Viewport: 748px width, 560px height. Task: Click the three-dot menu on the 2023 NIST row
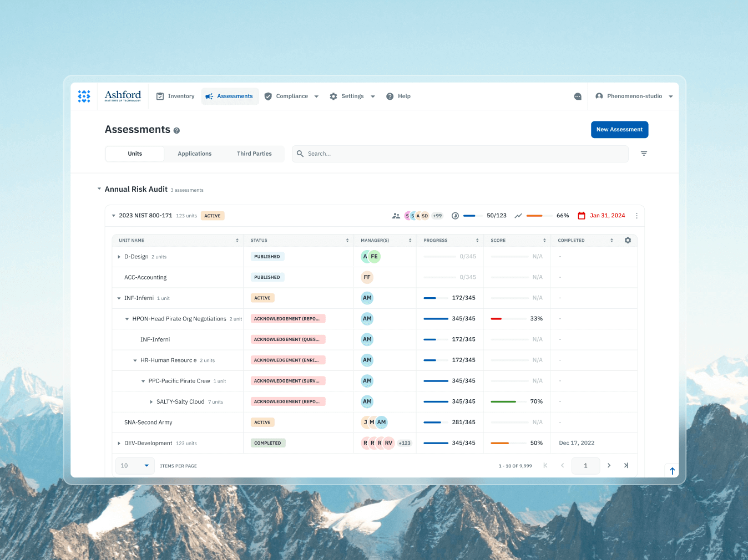[x=636, y=216]
